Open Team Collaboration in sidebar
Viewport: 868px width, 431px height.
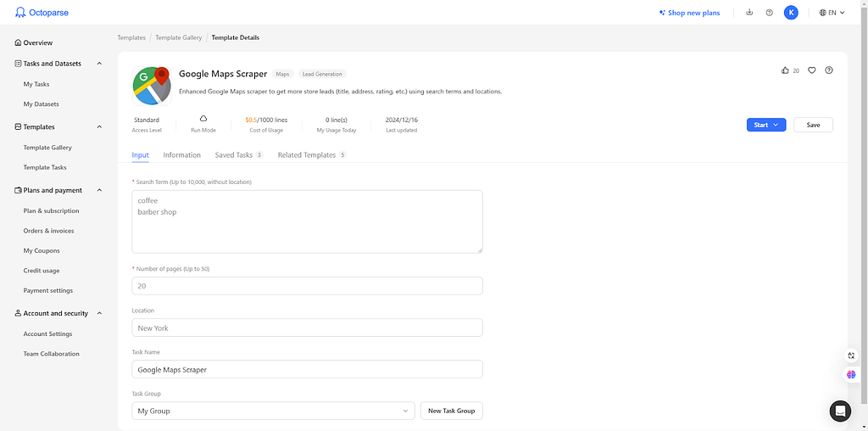[x=52, y=354]
